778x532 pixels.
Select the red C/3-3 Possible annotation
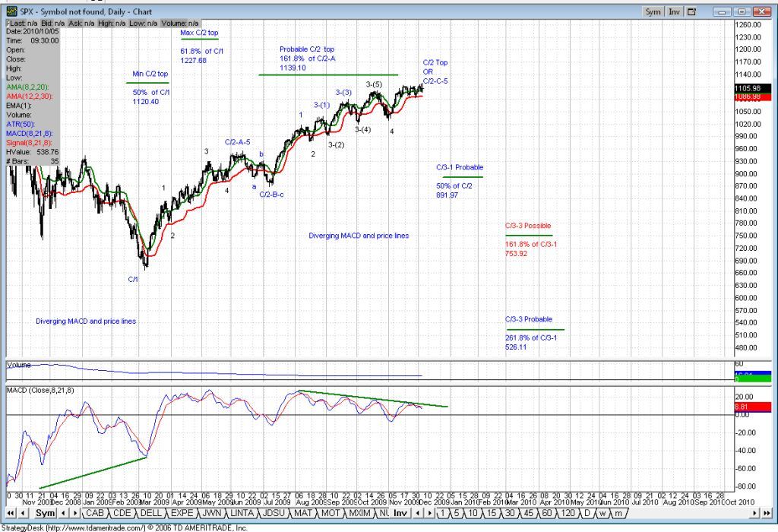(x=528, y=225)
